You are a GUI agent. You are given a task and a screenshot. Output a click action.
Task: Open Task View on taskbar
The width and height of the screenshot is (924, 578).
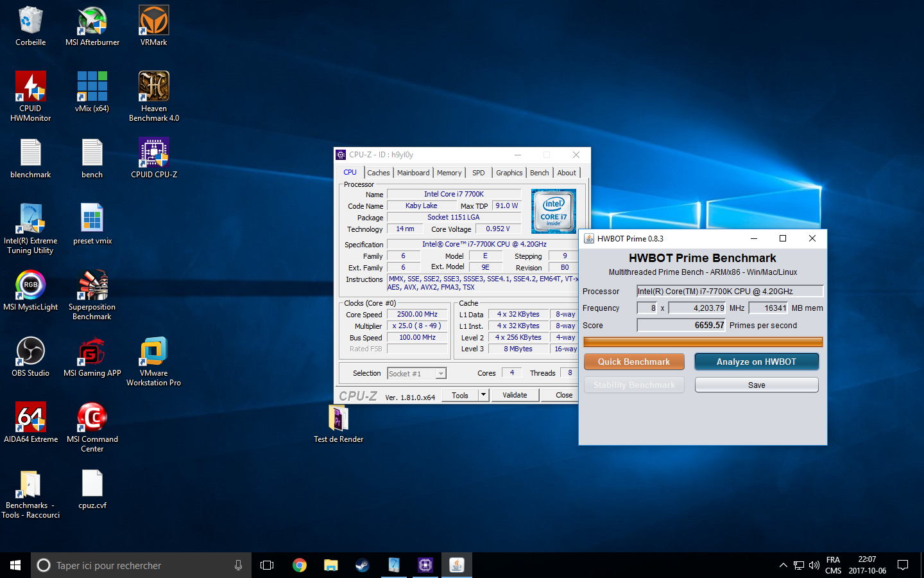point(267,565)
